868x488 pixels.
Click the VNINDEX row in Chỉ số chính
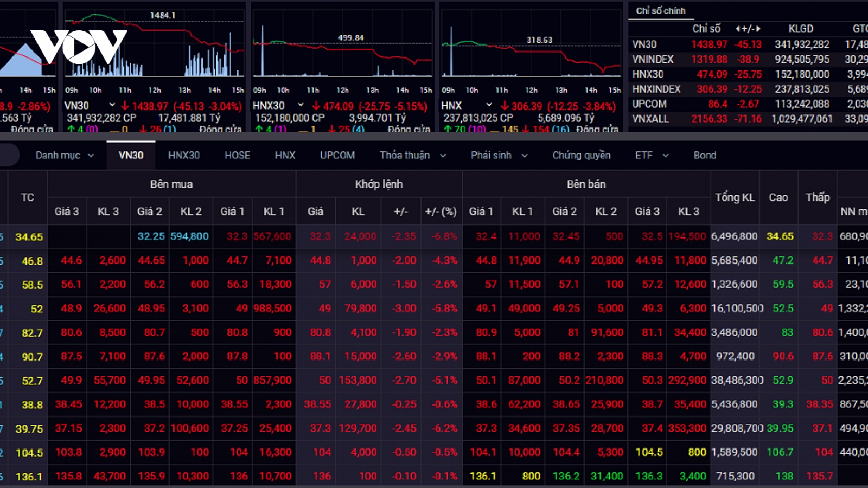pyautogui.click(x=749, y=59)
